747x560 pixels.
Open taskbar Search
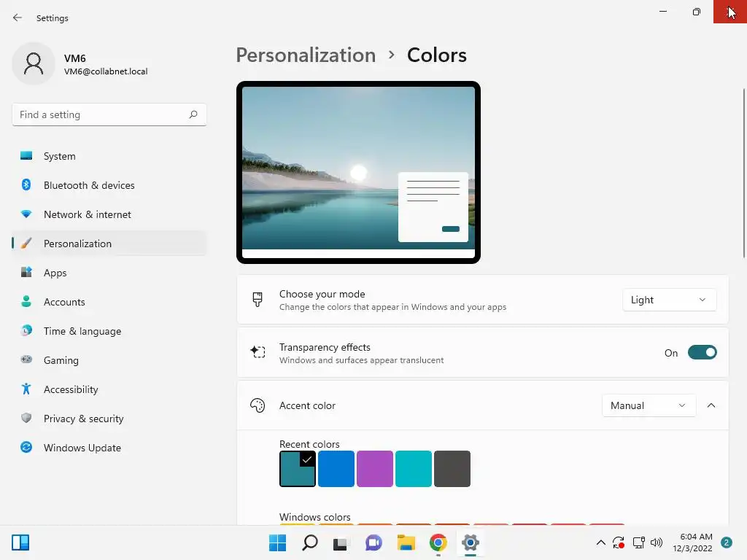coord(309,542)
